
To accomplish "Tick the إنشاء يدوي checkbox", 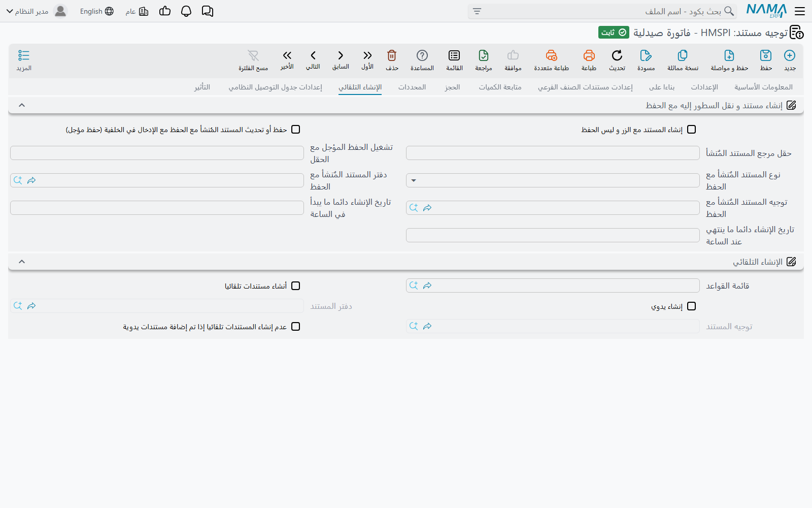I will [x=691, y=306].
